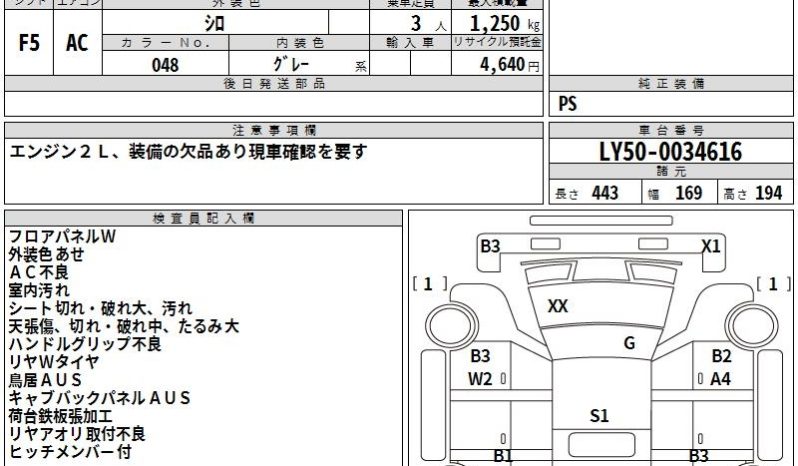Click the length value 443
This screenshot has height=466, width=798.
[x=605, y=193]
